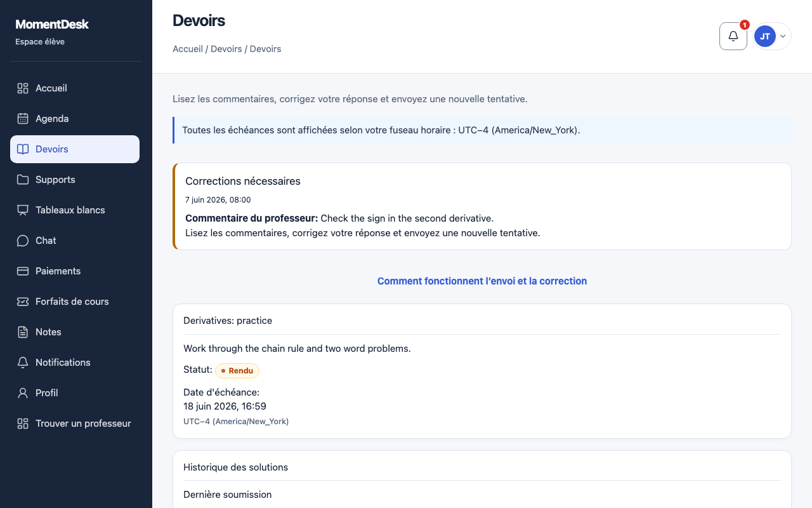Open 'Comment fonctionnent l'envoi et la correction' link
Image resolution: width=812 pixels, height=508 pixels.
click(x=482, y=281)
